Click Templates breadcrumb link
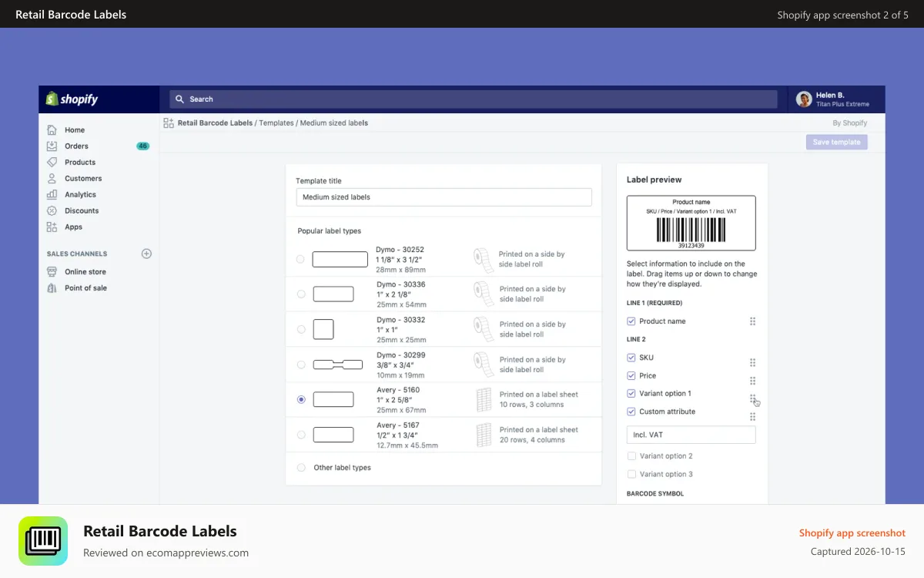This screenshot has width=924, height=578. point(276,123)
